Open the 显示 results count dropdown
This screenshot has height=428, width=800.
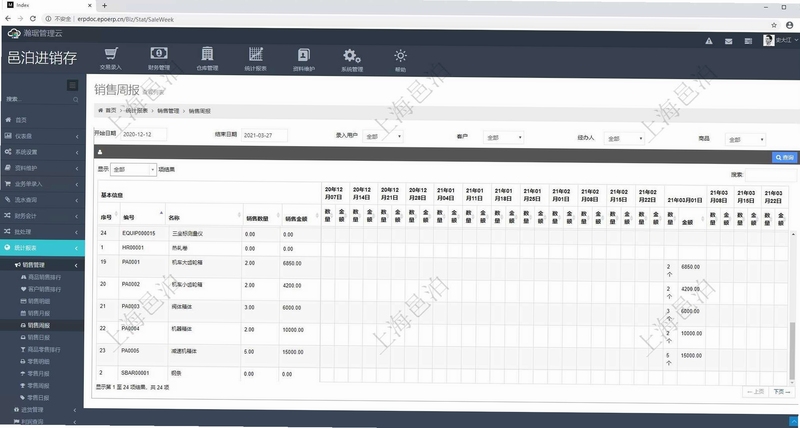click(x=133, y=169)
